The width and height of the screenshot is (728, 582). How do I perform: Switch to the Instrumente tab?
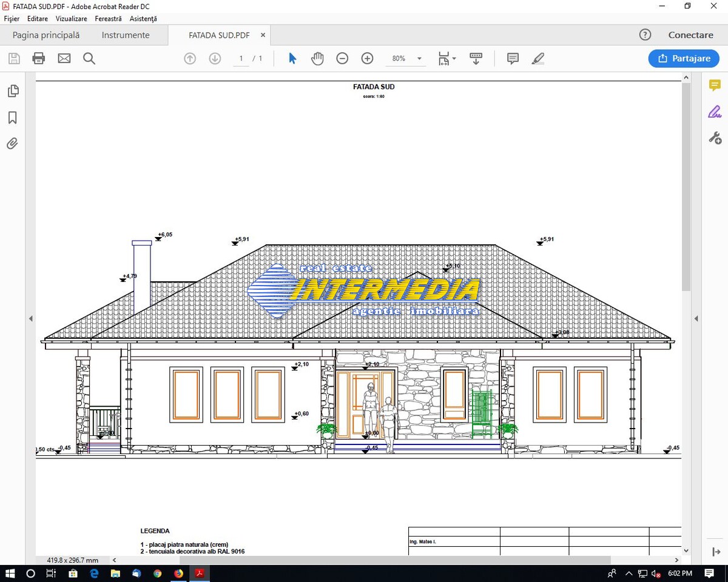tap(126, 35)
